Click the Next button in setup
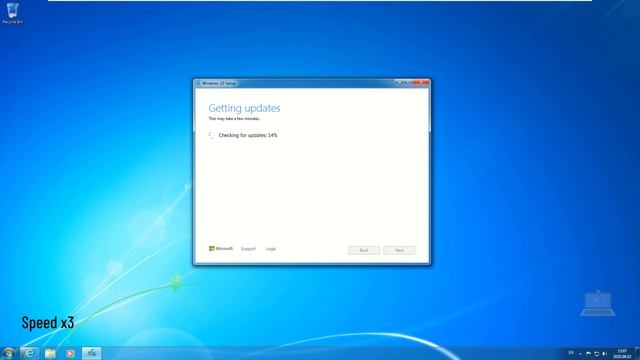The image size is (640, 360). (x=399, y=250)
